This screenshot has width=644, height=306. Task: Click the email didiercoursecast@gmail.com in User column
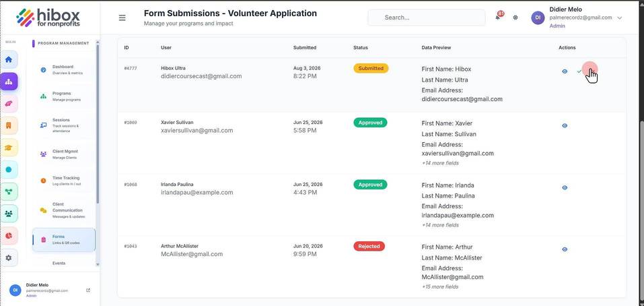pyautogui.click(x=201, y=76)
